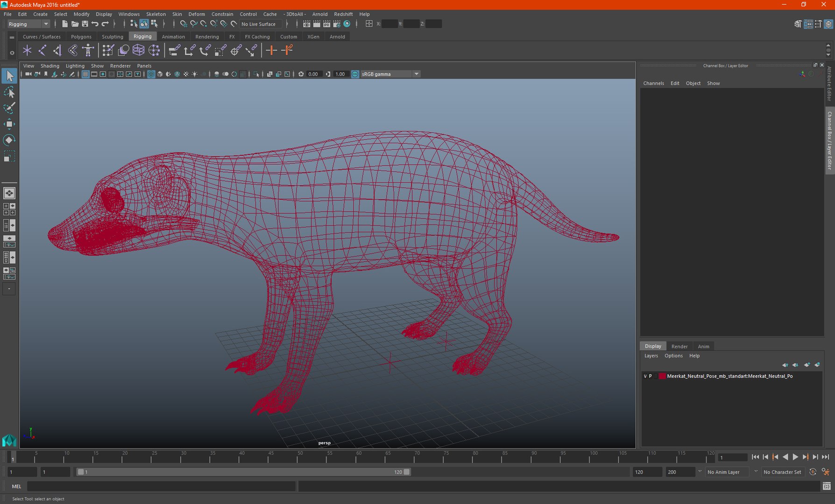The height and width of the screenshot is (504, 835).
Task: Open Layers menu in layer editor
Action: click(x=651, y=356)
